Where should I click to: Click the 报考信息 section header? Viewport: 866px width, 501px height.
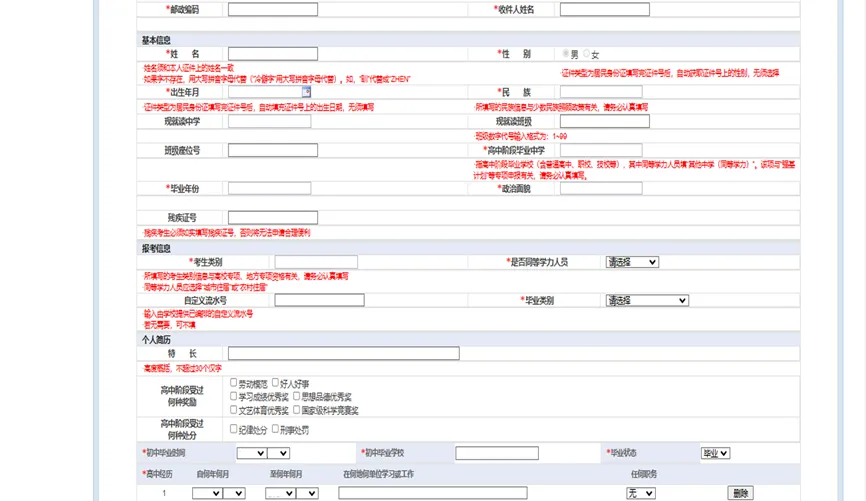(156, 249)
